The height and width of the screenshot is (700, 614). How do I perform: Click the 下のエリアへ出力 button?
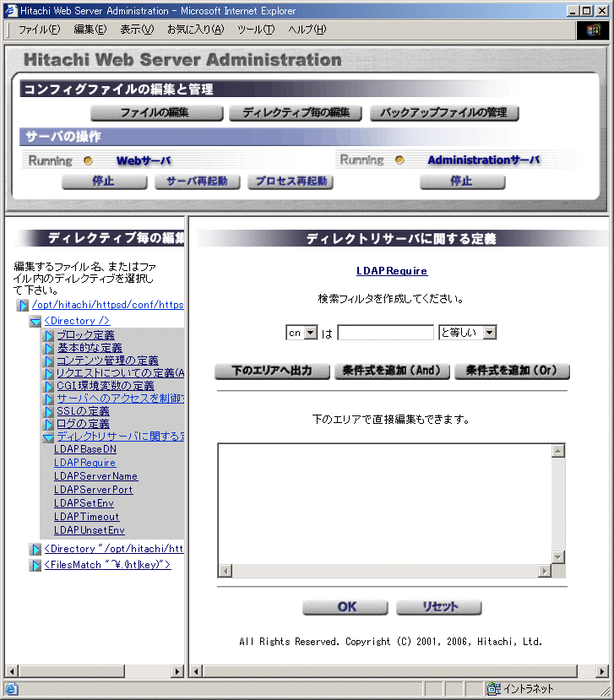[273, 371]
